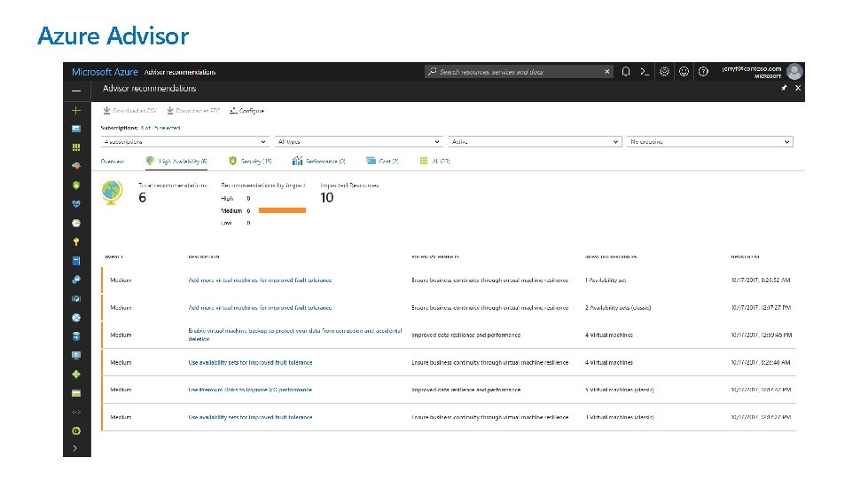Click the DESCRIPTION column header
868x489 pixels.
(x=204, y=257)
